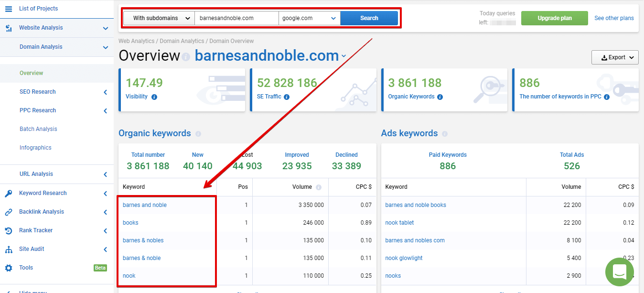Click the Improved 23 935 organic stat

[x=297, y=162]
